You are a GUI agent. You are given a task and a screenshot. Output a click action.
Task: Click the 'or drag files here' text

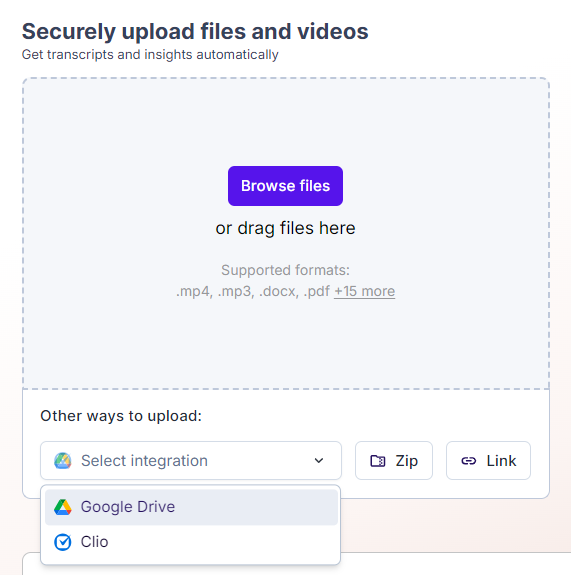[x=285, y=228]
